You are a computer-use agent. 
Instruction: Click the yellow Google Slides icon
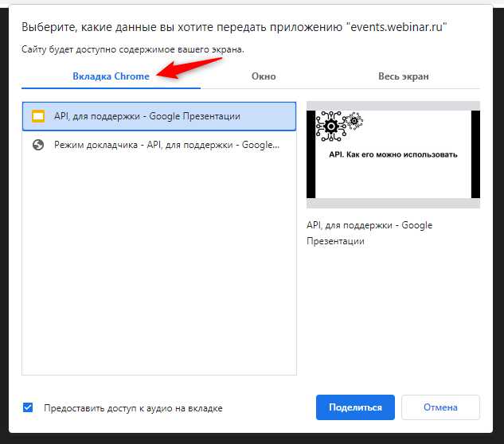click(x=38, y=116)
